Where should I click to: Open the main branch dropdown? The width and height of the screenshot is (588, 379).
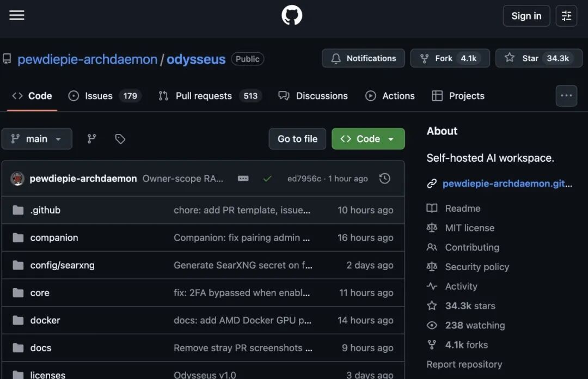click(x=37, y=139)
